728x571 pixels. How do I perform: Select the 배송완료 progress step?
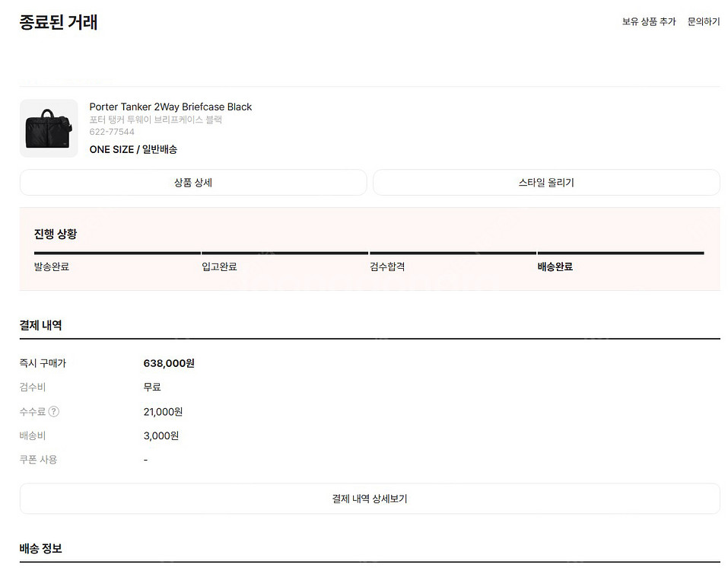(555, 267)
